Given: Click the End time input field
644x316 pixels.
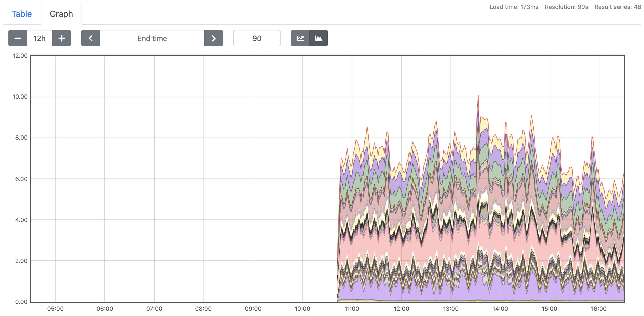Looking at the screenshot, I should pos(152,38).
